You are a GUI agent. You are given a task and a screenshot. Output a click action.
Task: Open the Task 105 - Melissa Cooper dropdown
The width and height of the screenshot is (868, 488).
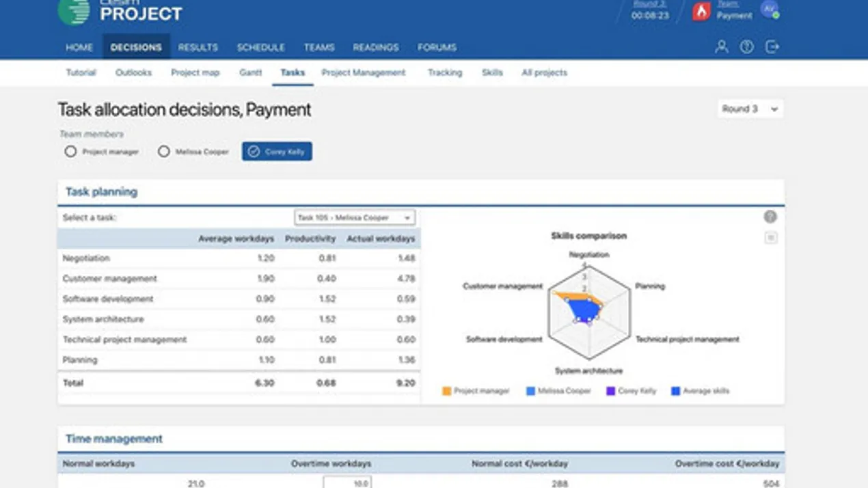click(355, 217)
